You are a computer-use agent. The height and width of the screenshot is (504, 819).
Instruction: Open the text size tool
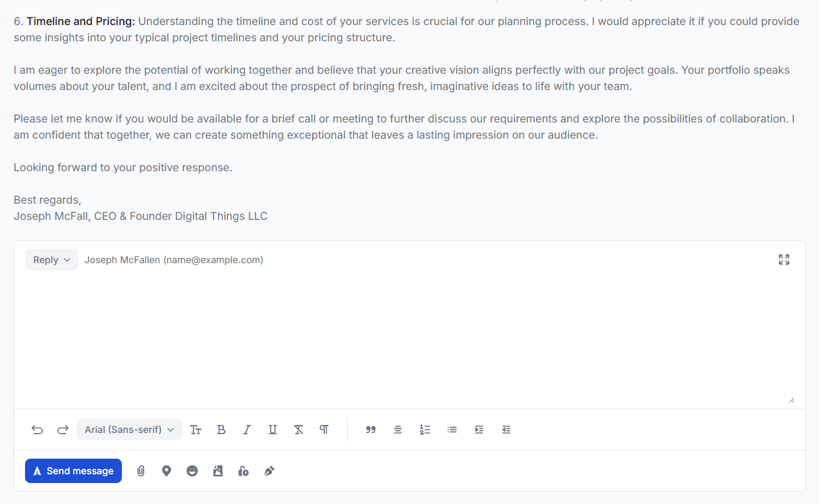click(x=196, y=430)
